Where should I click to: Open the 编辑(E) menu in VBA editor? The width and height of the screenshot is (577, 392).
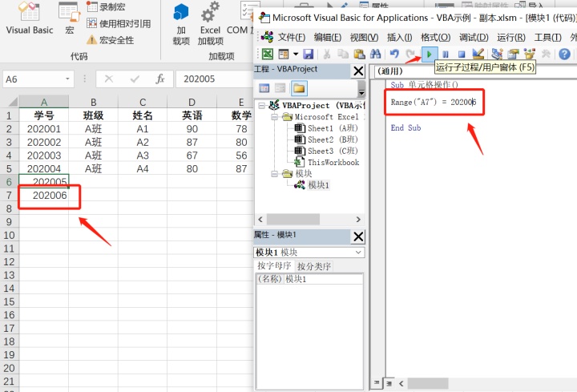pos(328,37)
